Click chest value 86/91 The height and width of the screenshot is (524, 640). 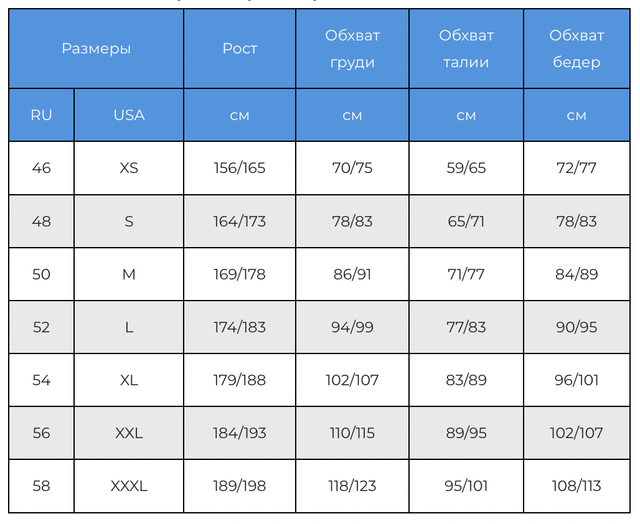pyautogui.click(x=352, y=274)
